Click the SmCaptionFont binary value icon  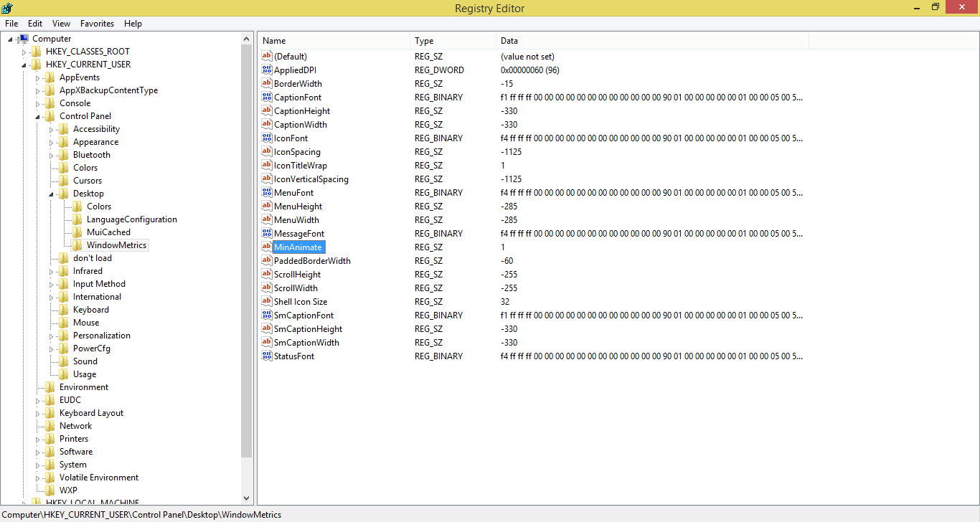pos(267,315)
